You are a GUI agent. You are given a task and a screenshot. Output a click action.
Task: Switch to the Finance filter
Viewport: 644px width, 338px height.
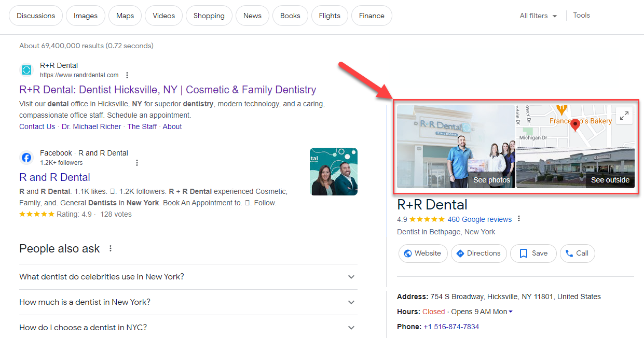tap(372, 16)
